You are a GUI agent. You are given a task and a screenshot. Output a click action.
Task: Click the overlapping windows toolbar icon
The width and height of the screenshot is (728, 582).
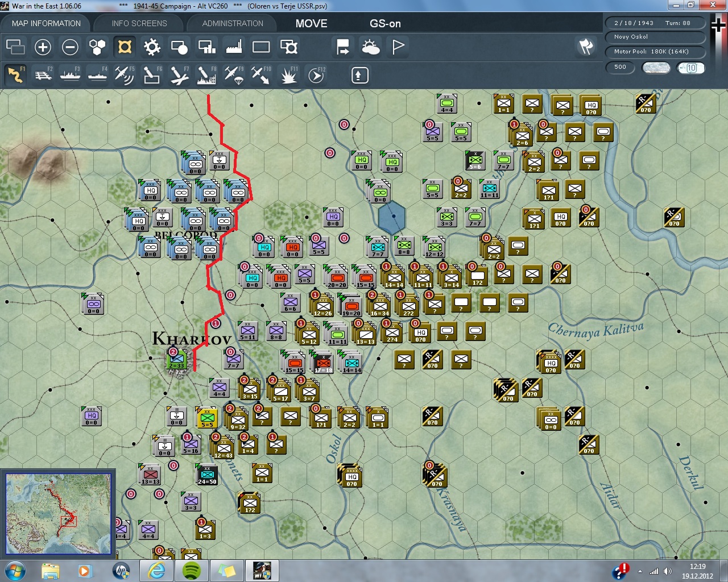coord(15,47)
